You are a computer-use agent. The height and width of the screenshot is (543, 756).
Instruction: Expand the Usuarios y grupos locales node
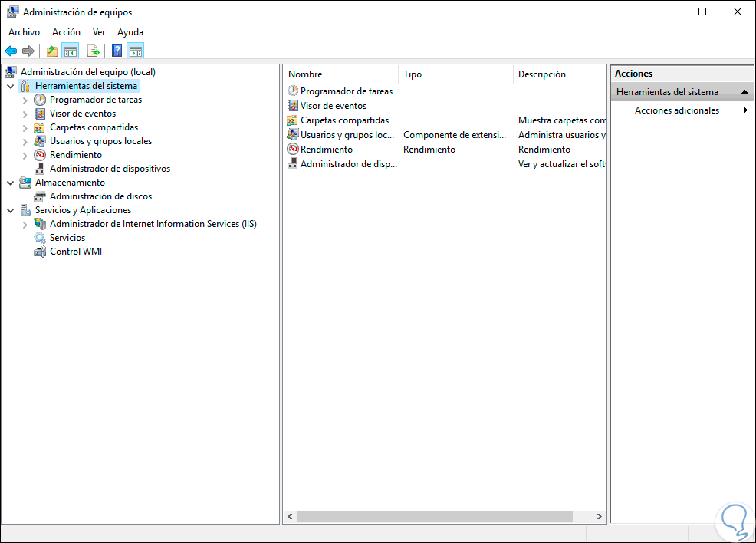point(25,142)
